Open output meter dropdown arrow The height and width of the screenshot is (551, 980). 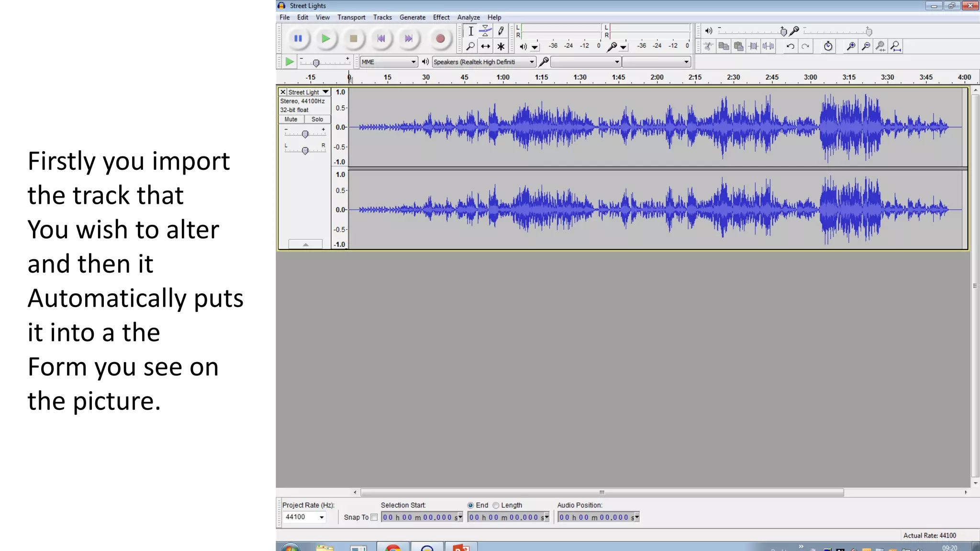[x=535, y=47]
